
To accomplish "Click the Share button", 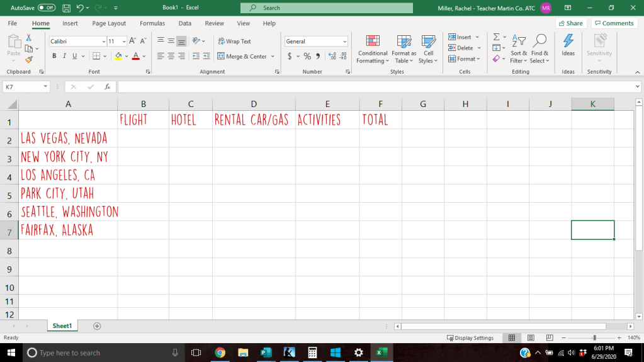I will 570,23.
